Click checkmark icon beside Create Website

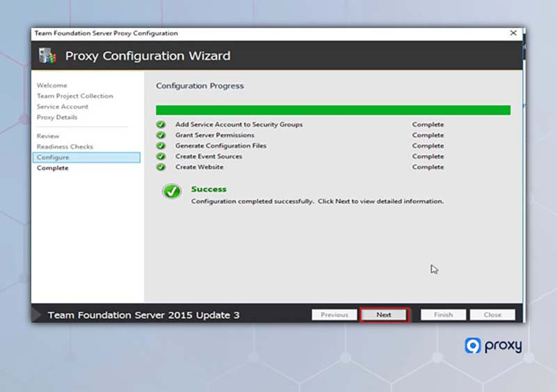[x=161, y=167]
